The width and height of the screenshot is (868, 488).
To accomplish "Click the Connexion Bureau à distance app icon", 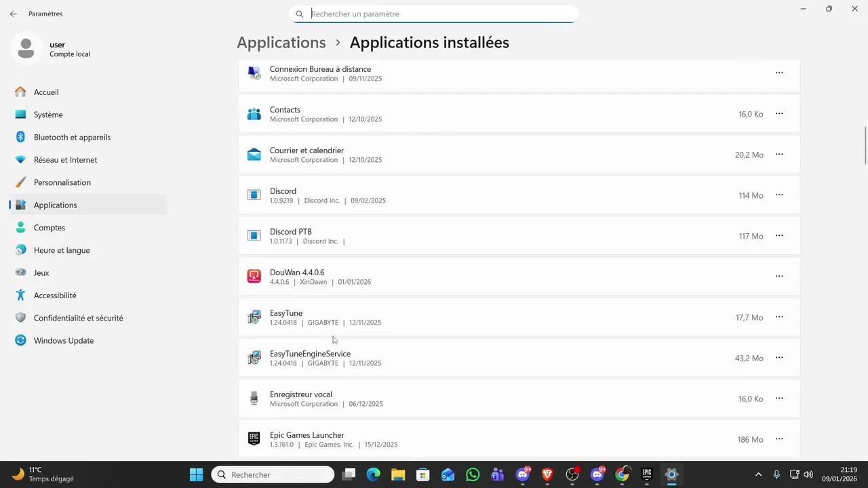I will coord(254,73).
